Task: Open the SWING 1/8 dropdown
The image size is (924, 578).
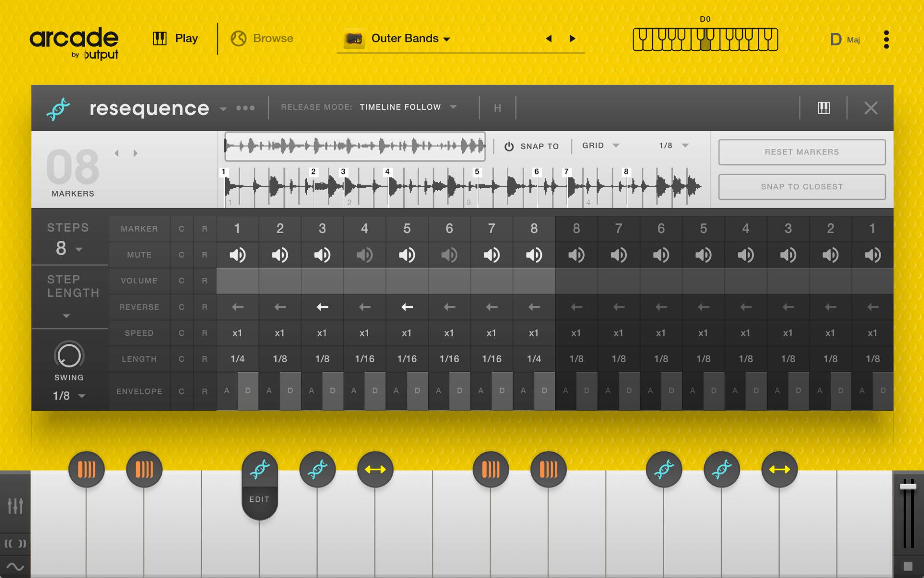Action: 82,396
